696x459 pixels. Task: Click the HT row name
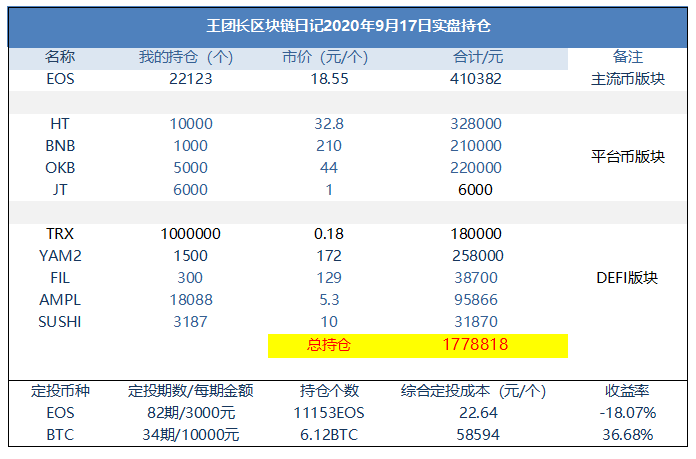(x=60, y=123)
